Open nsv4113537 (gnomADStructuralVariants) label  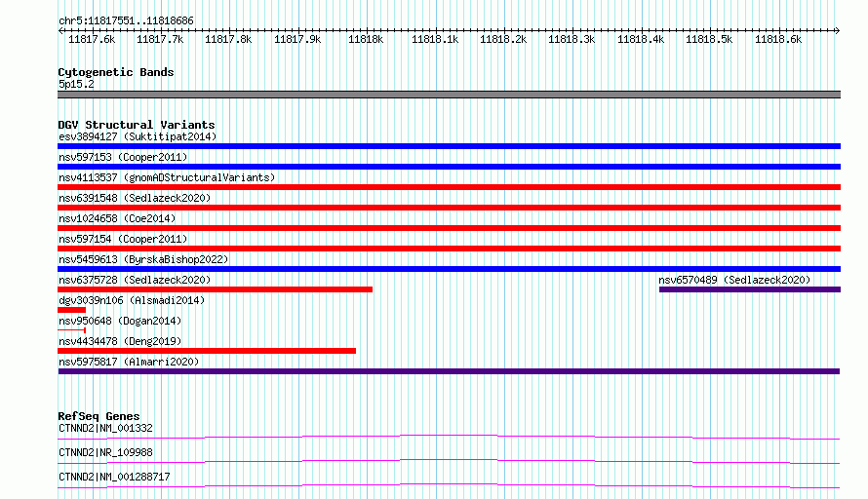click(x=167, y=177)
